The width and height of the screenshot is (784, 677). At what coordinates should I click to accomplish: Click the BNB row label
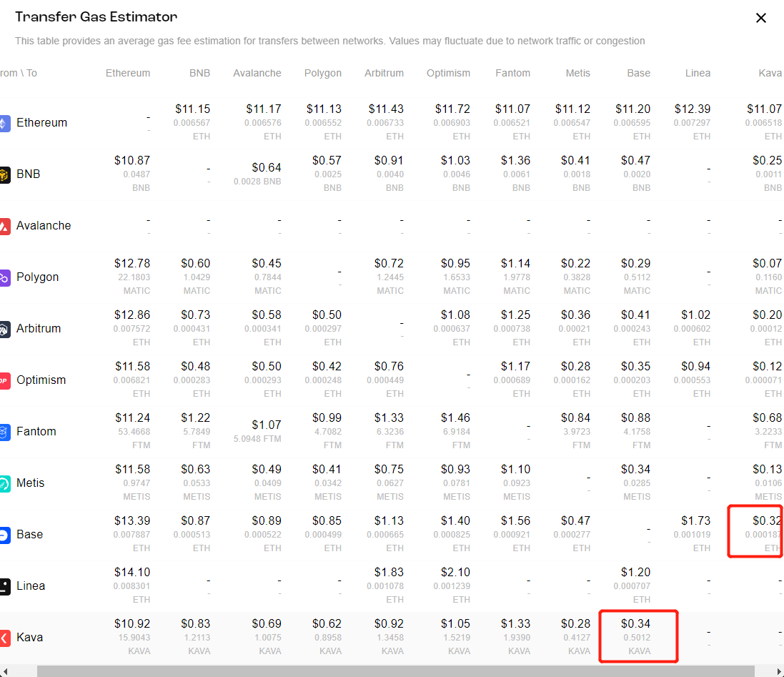[x=28, y=174]
